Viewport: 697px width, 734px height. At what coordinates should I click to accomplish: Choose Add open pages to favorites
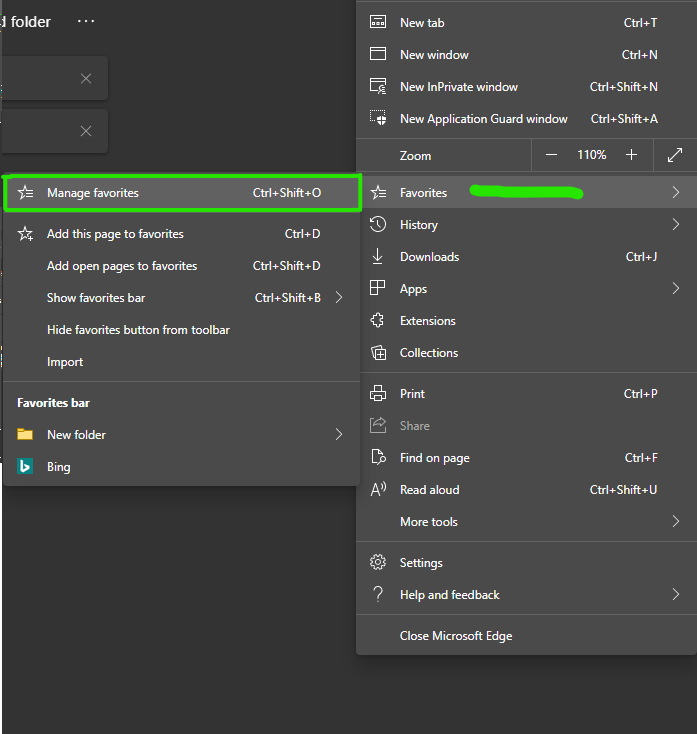[182, 266]
